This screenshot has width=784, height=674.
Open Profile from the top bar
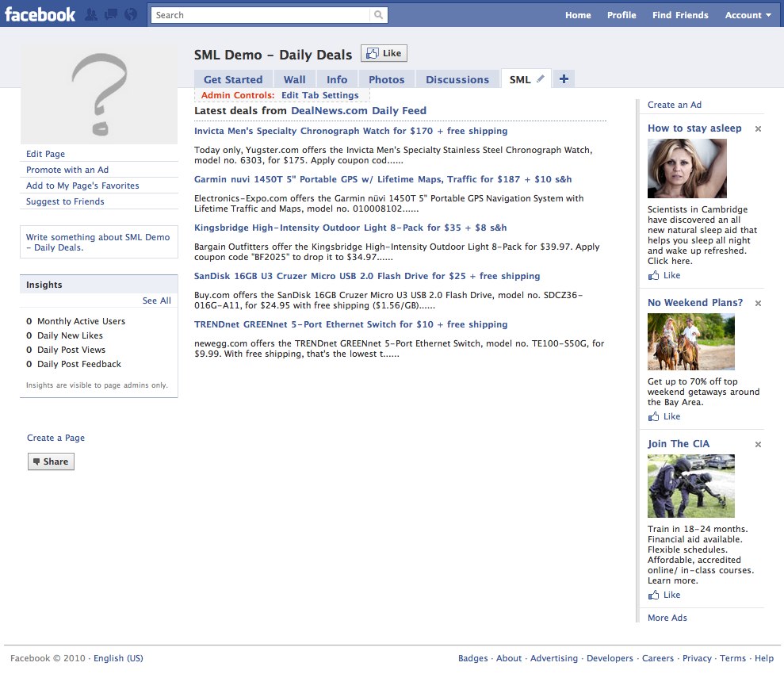tap(621, 15)
